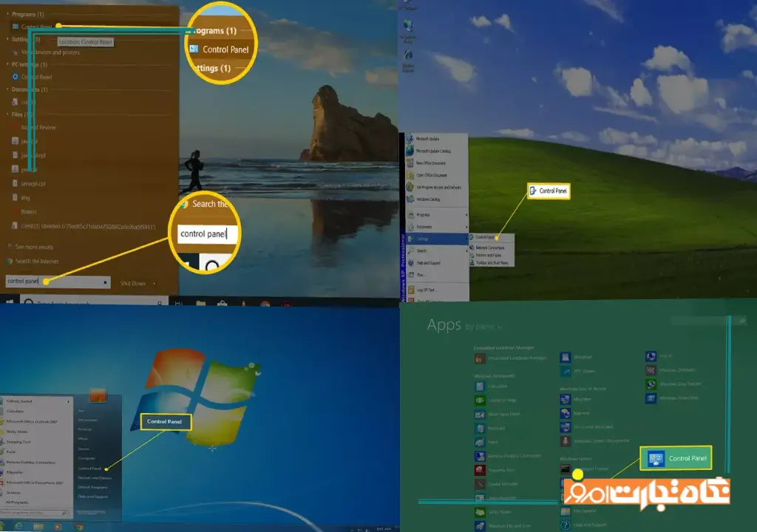Click Internet Explorer icon on Windows 7 taskbar
This screenshot has height=532, width=757.
17,526
